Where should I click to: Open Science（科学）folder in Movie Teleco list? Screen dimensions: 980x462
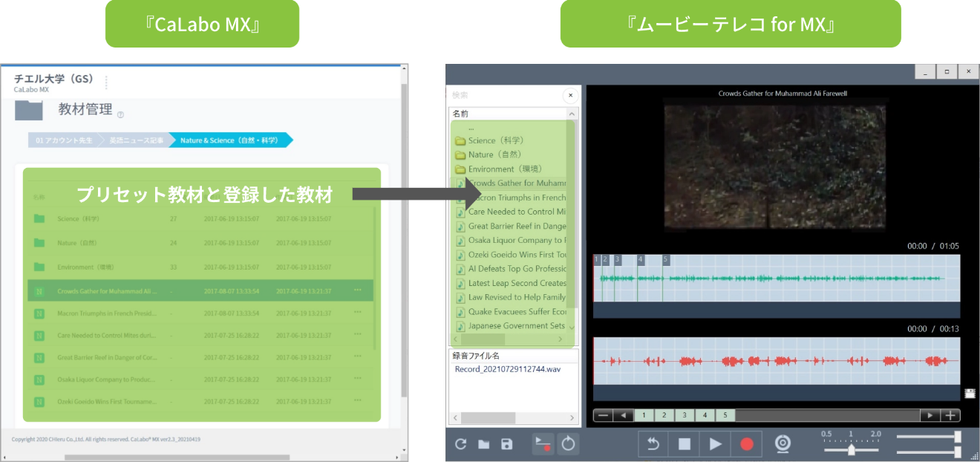pyautogui.click(x=496, y=140)
